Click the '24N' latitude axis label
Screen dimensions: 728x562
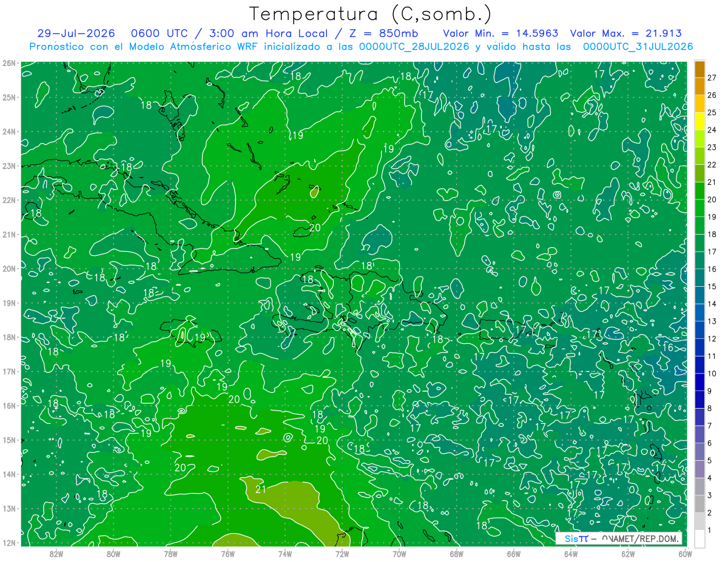(8, 132)
